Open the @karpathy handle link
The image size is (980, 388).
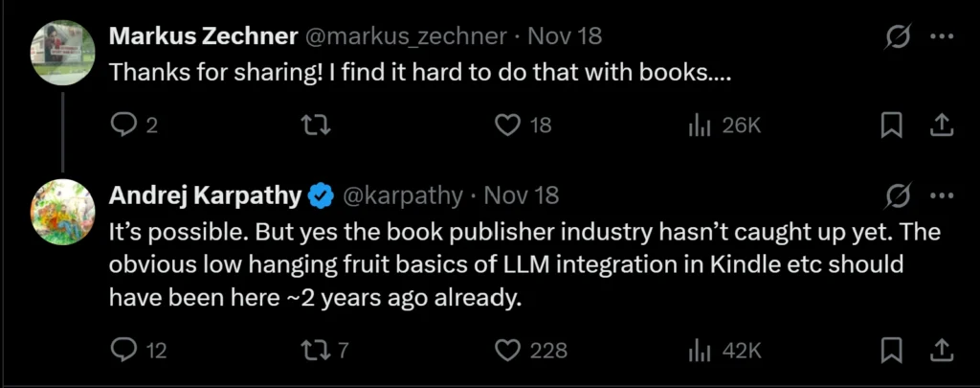coord(402,196)
